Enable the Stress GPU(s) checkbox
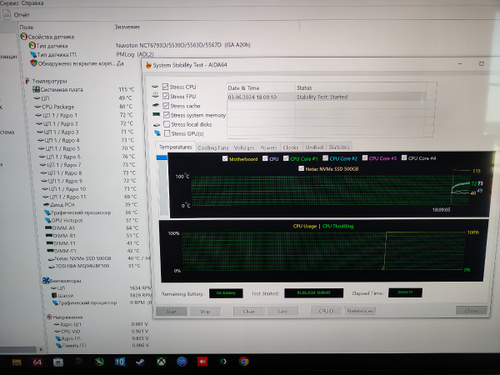 pyautogui.click(x=167, y=133)
